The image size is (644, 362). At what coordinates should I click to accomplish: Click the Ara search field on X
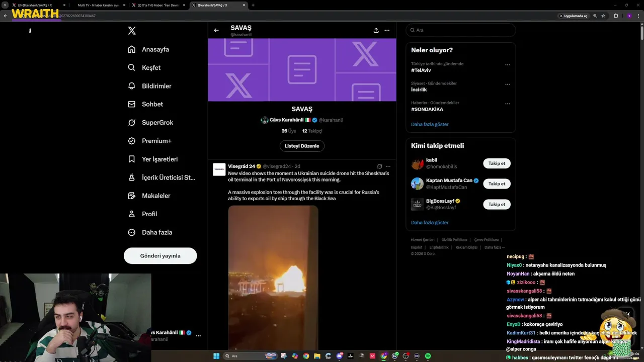click(x=461, y=30)
